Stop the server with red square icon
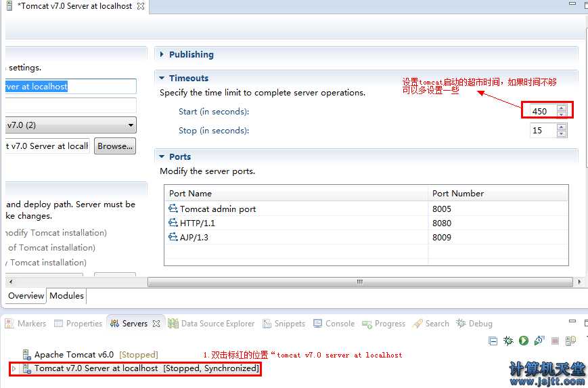 click(555, 341)
